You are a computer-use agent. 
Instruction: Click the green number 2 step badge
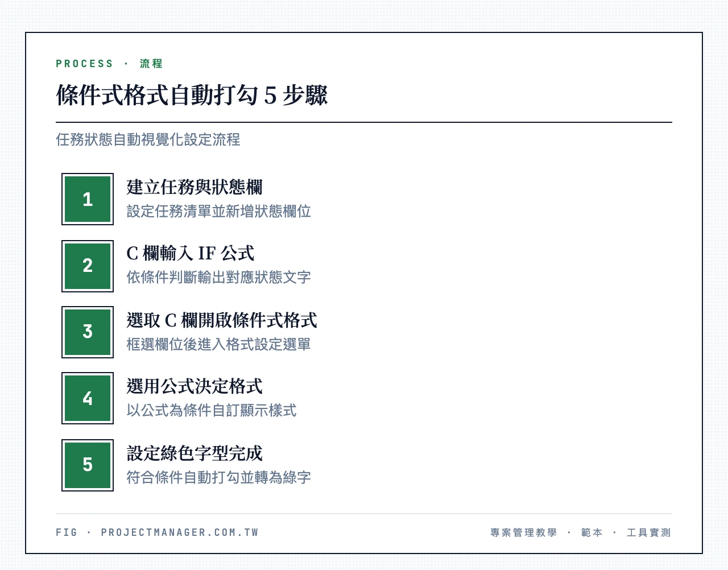click(x=88, y=266)
